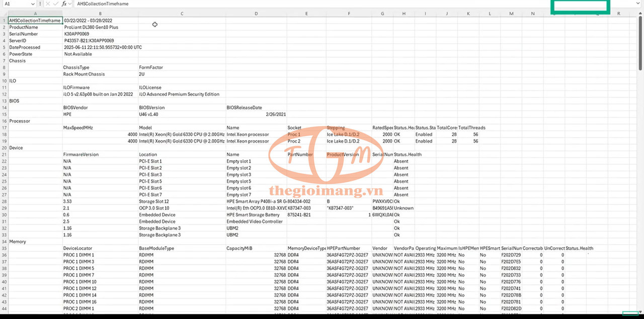Select part number cell 804334-002
Viewport: 644px width, 319px height.
(x=306, y=201)
